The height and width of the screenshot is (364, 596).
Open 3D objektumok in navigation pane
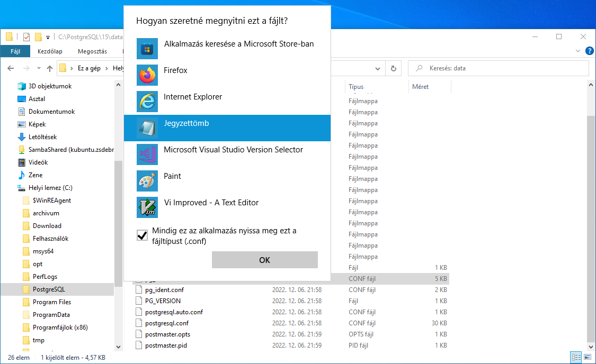pyautogui.click(x=50, y=86)
